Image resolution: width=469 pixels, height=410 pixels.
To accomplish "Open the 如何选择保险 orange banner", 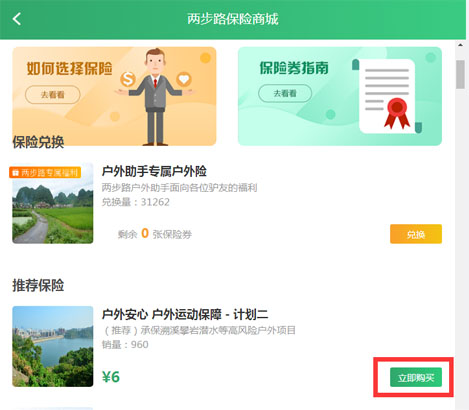I will 114,96.
